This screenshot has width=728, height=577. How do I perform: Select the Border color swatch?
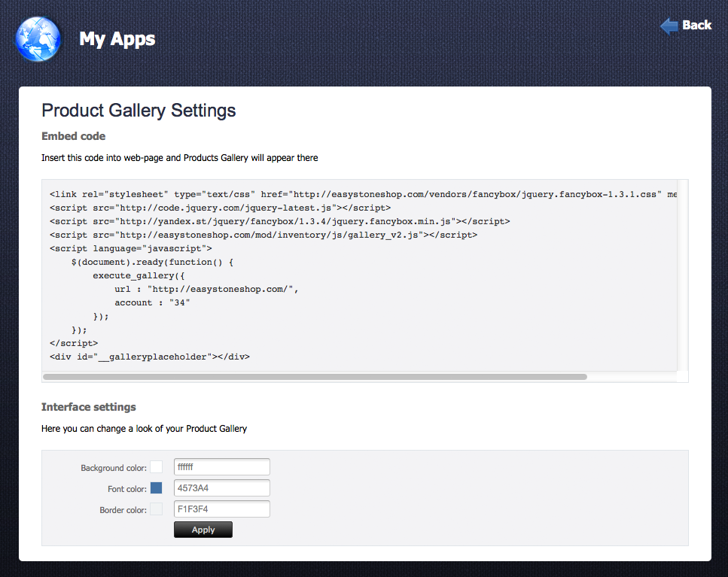coord(157,509)
